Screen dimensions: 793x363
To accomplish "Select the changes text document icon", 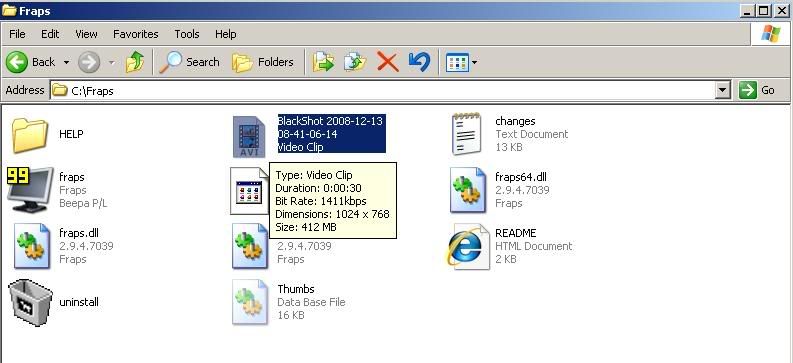I will click(x=466, y=134).
